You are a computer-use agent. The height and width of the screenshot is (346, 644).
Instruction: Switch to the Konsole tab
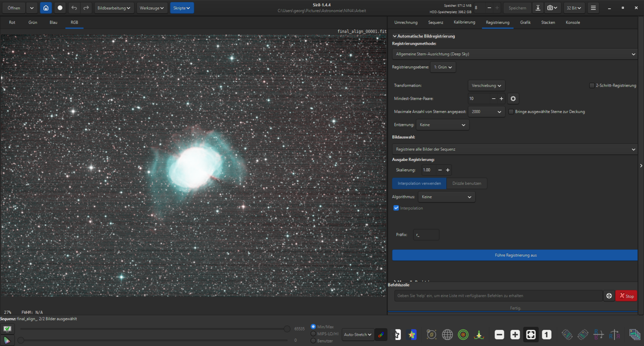573,23
